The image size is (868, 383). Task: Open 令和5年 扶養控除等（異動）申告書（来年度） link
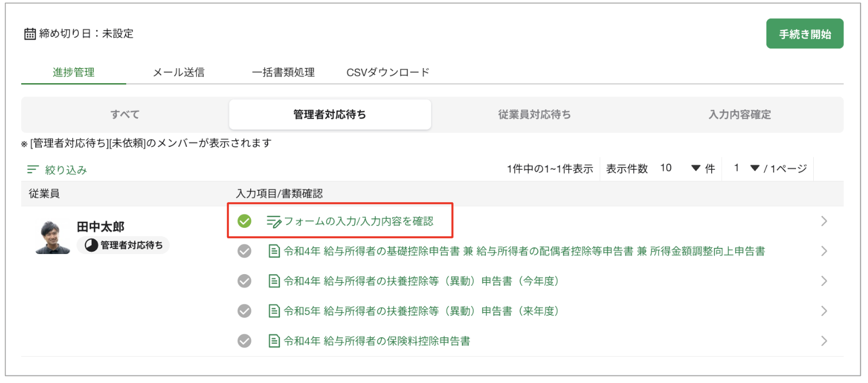point(422,311)
